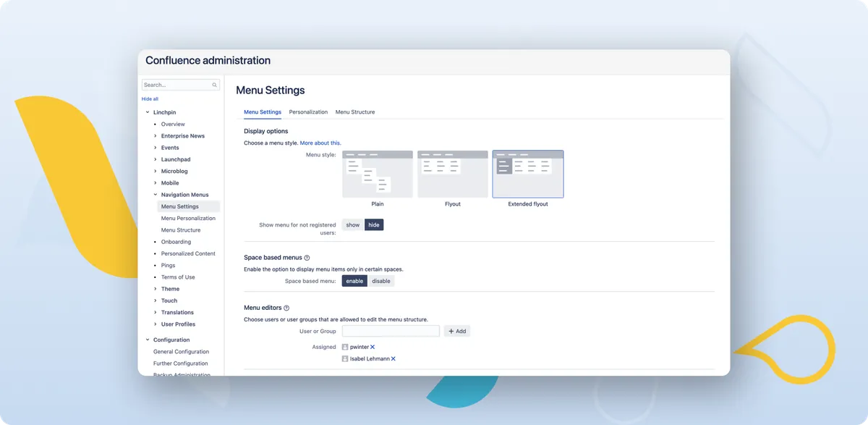Click the User Profiles label
Image resolution: width=868 pixels, height=425 pixels.
click(x=178, y=324)
